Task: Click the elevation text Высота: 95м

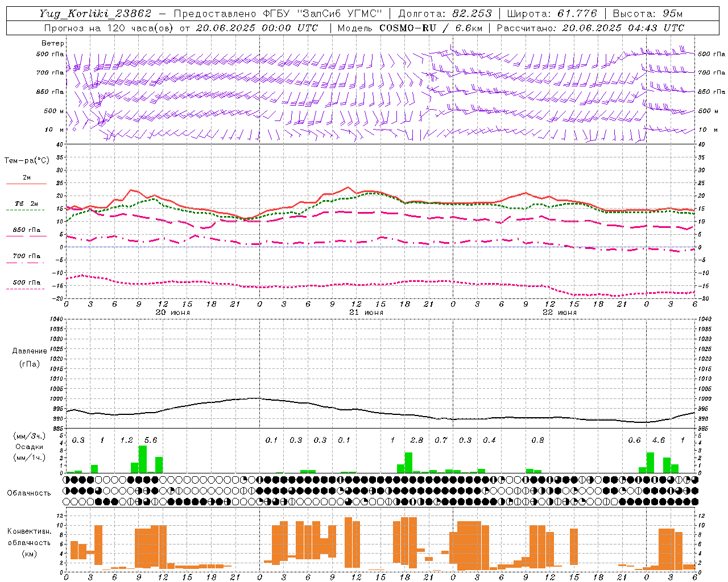Action: tap(648, 14)
